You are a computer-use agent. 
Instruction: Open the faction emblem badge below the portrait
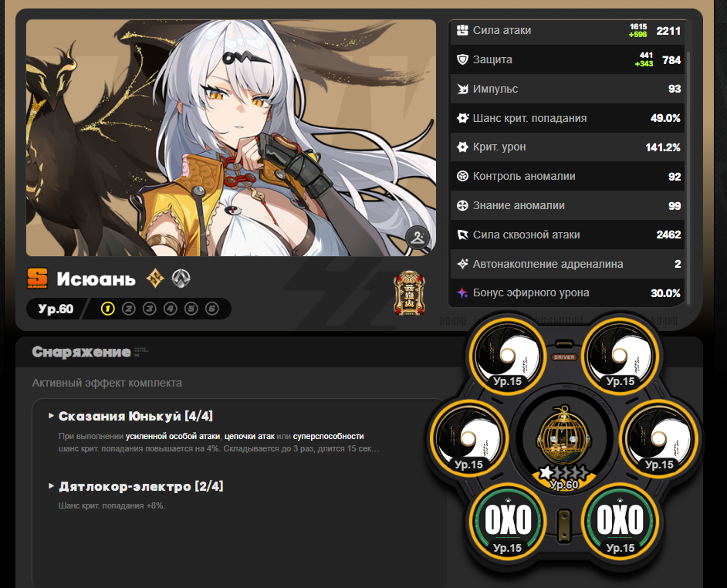409,293
